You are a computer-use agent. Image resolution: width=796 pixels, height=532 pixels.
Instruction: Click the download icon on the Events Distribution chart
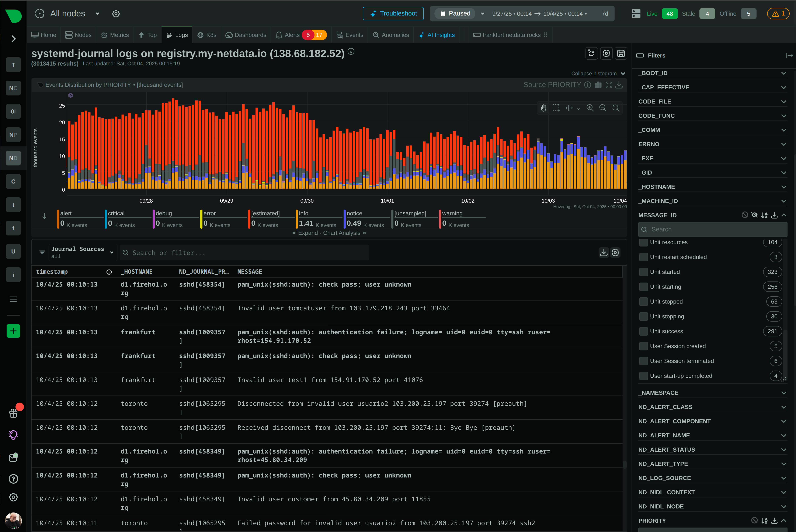click(x=619, y=85)
